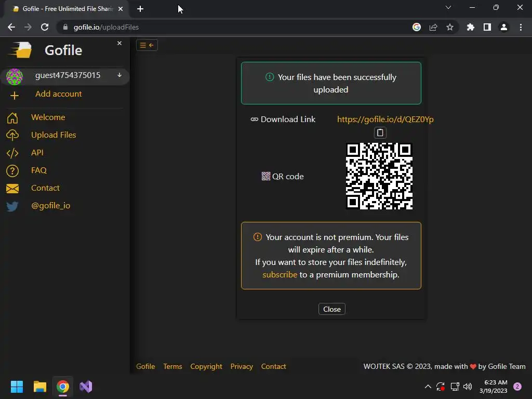Viewport: 532px width, 399px height.
Task: Open the notification count badge
Action: (517, 387)
